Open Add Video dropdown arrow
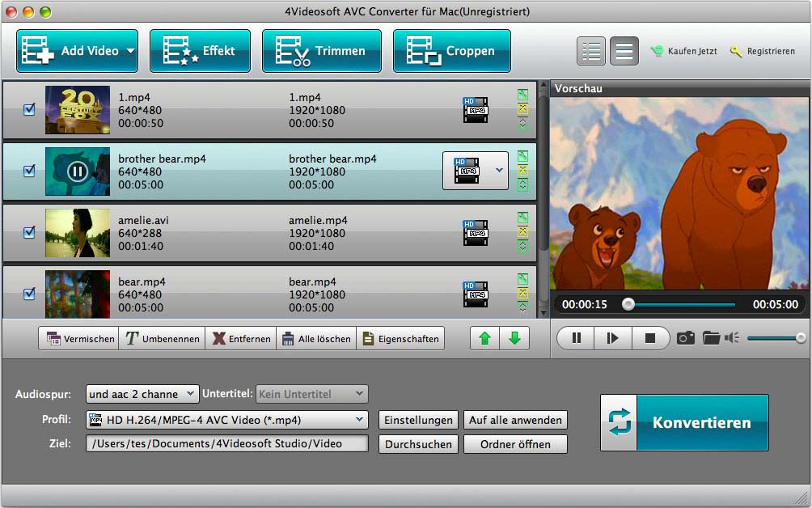Image resolution: width=812 pixels, height=508 pixels. (129, 51)
